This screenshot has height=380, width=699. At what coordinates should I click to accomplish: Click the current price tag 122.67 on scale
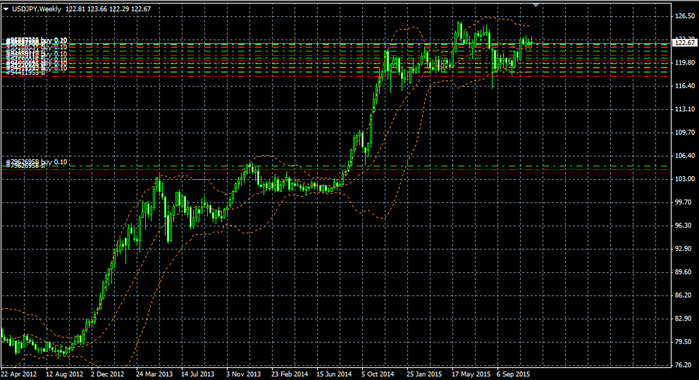tap(684, 43)
